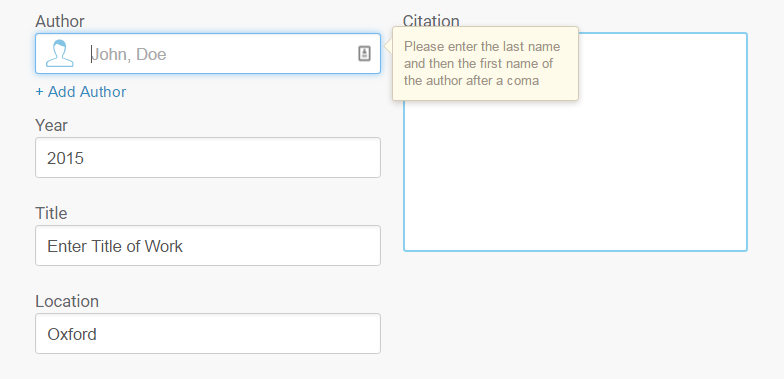Focus the Author field with John, Doe placeholder
Image resolution: width=784 pixels, height=379 pixels.
[208, 54]
